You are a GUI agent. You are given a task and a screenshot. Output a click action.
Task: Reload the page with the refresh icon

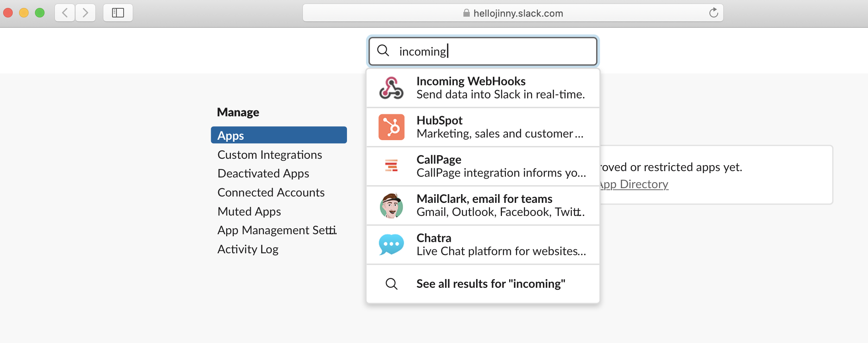click(x=714, y=13)
